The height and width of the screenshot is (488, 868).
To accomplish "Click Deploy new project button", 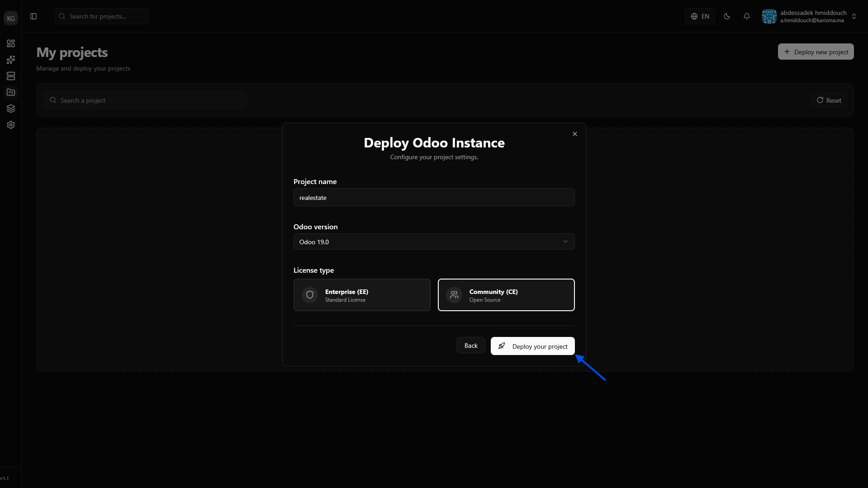I will click(x=816, y=52).
